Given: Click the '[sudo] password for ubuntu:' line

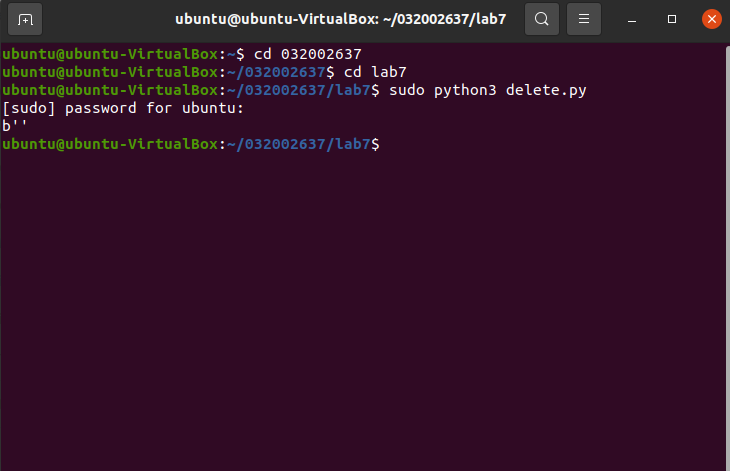Looking at the screenshot, I should tap(123, 108).
